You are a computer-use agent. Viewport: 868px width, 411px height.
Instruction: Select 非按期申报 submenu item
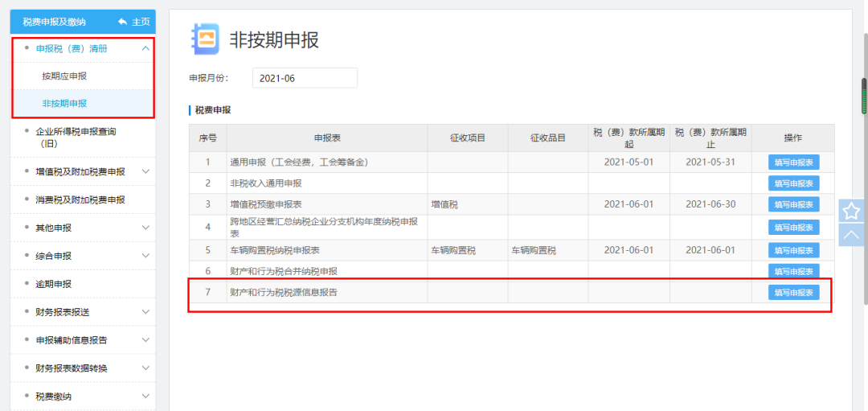(64, 104)
